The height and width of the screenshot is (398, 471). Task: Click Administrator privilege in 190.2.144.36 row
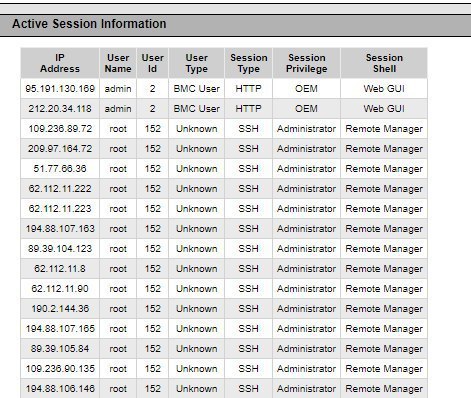[x=306, y=309]
